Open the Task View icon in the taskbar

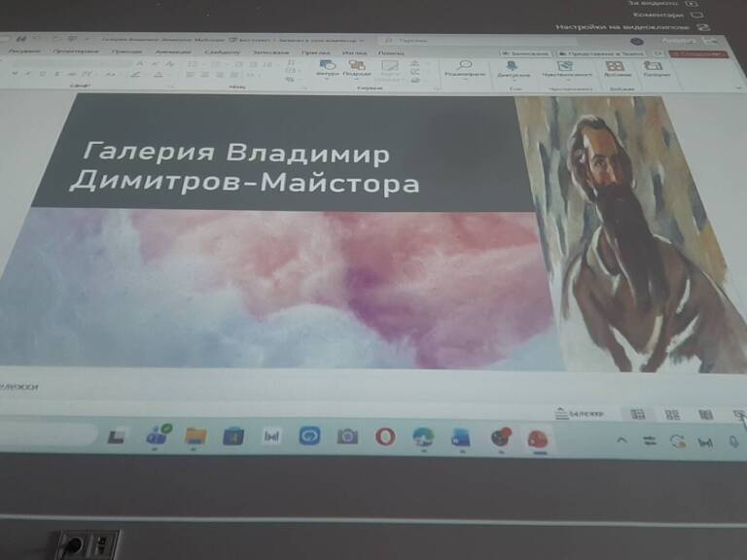click(117, 437)
